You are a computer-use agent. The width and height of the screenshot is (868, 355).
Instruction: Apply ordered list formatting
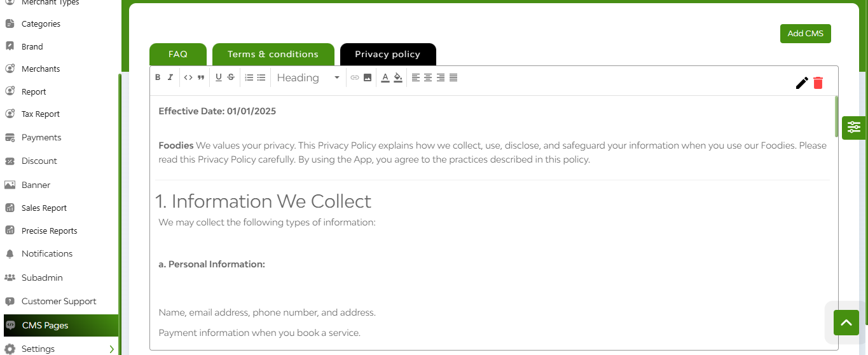tap(249, 77)
